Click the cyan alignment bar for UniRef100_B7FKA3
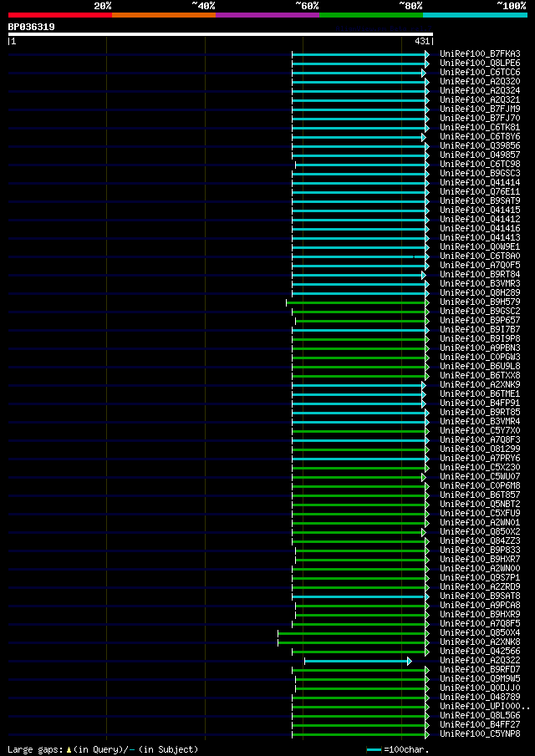Viewport: 535px width, 756px height. [359, 54]
